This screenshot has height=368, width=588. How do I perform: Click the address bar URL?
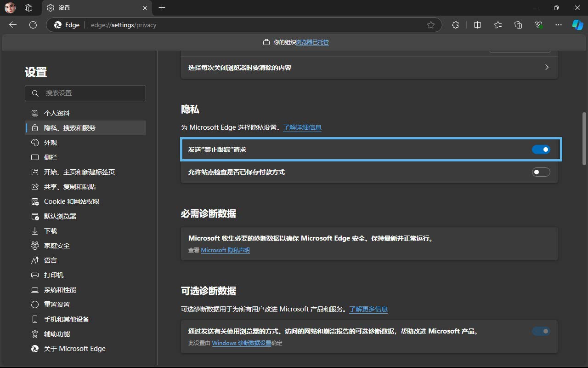click(x=124, y=25)
